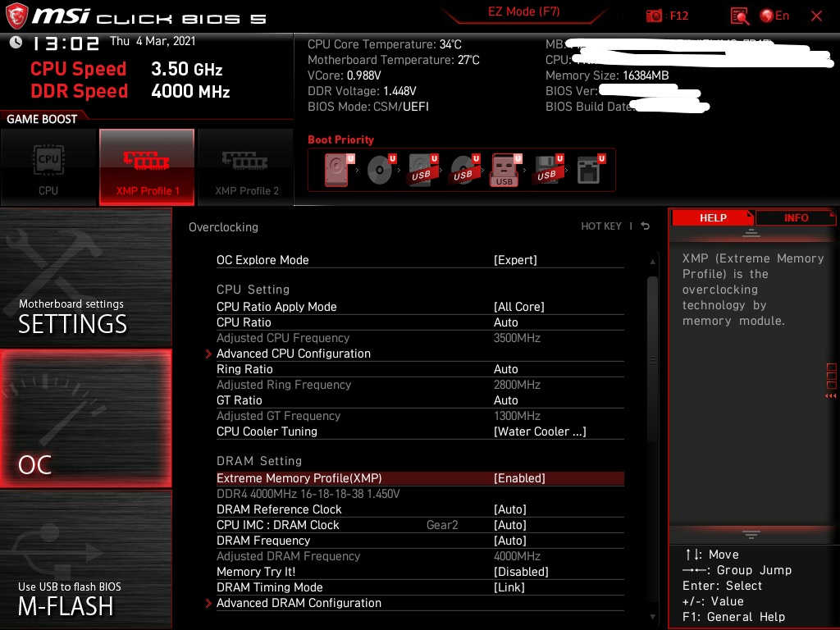
Task: Toggle XMP Profile 1 memory button
Action: [147, 167]
